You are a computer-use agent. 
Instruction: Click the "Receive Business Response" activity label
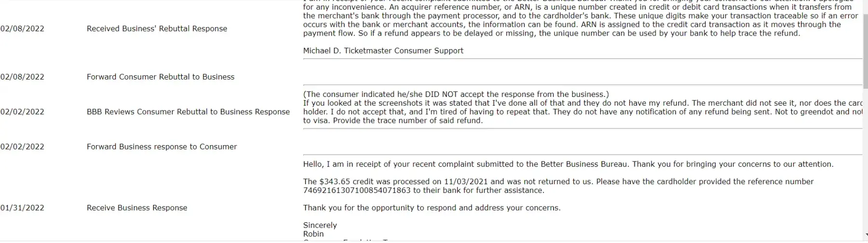[x=137, y=208]
